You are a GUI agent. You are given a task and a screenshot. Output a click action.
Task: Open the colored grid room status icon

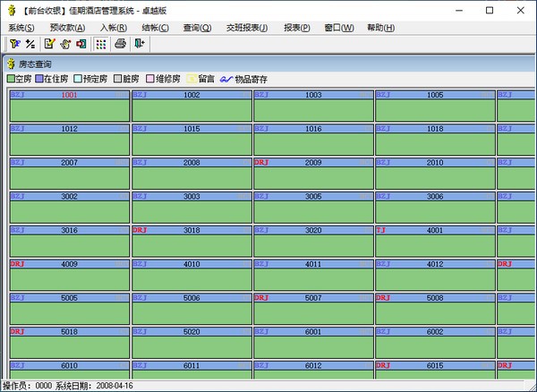(x=101, y=44)
